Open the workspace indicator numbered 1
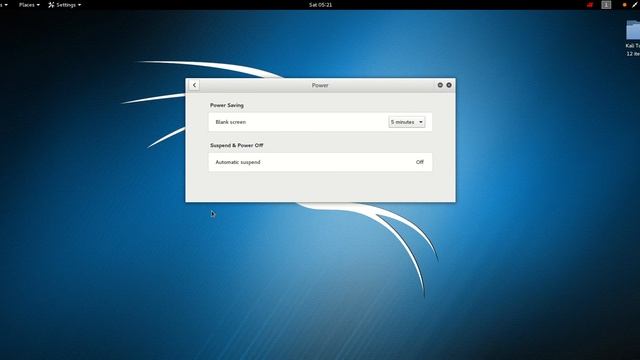Screen dimensions: 640x360 coord(606,5)
